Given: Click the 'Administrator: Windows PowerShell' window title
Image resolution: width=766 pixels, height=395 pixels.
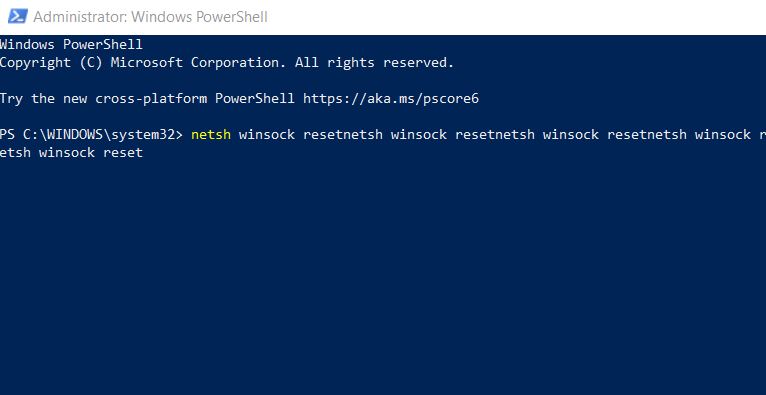Looking at the screenshot, I should (150, 17).
